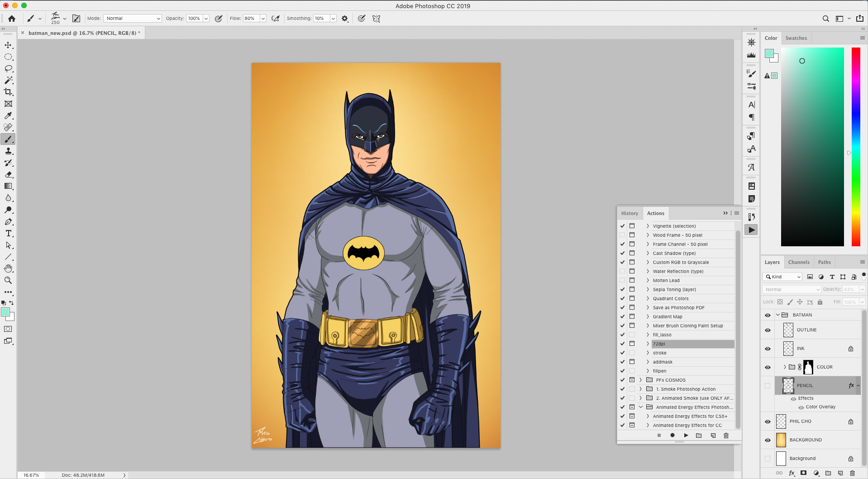The image size is (868, 479).
Task: Switch to the Channels tab
Action: [798, 262]
